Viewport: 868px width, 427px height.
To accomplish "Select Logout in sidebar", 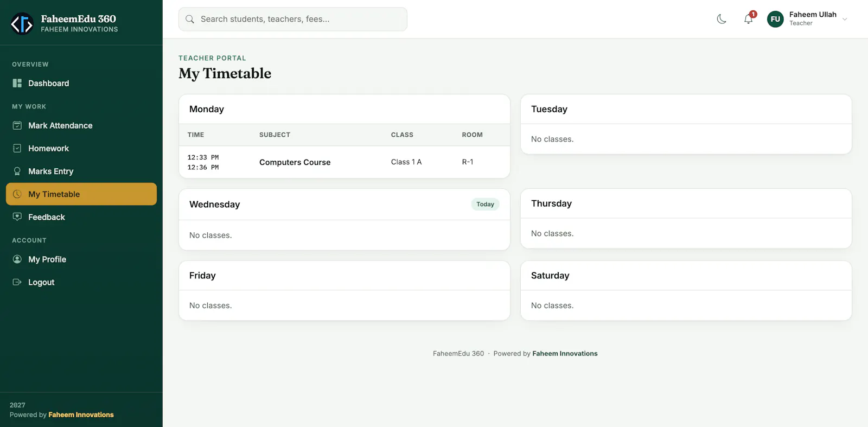I will (81, 282).
